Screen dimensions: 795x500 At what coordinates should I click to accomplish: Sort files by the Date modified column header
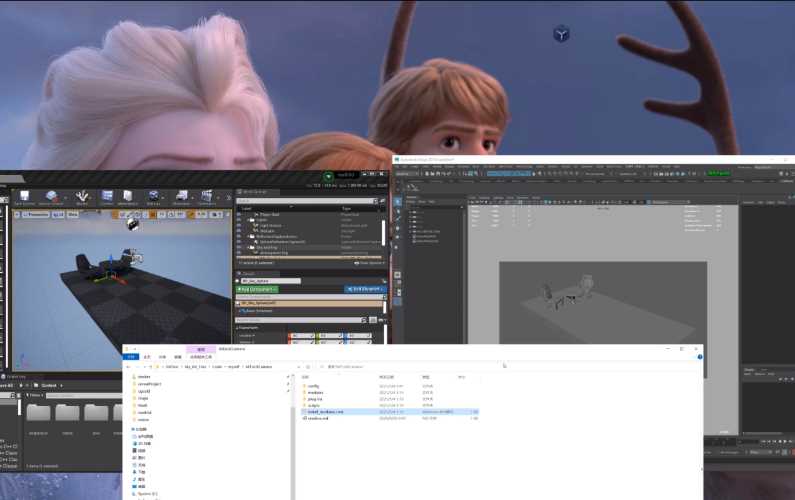click(x=387, y=377)
